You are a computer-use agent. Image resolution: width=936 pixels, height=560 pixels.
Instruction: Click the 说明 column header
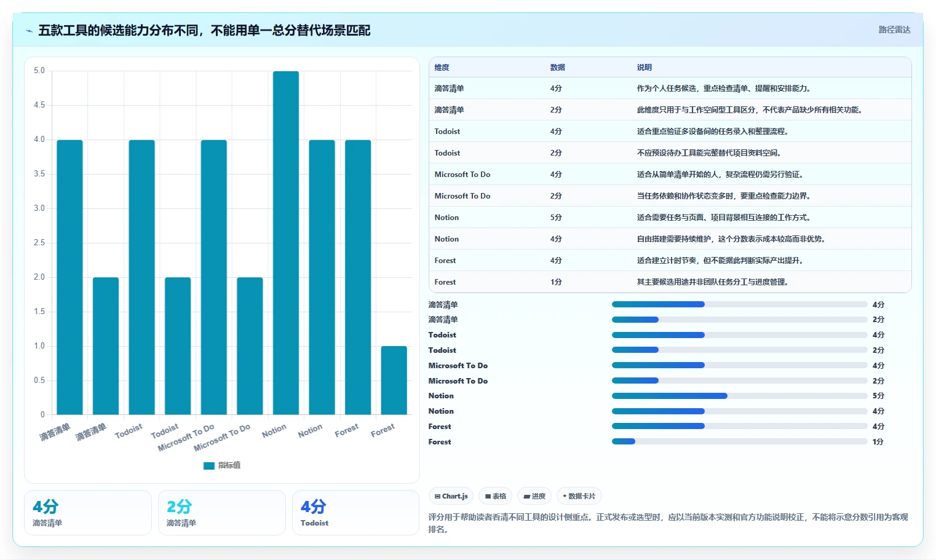tap(644, 68)
